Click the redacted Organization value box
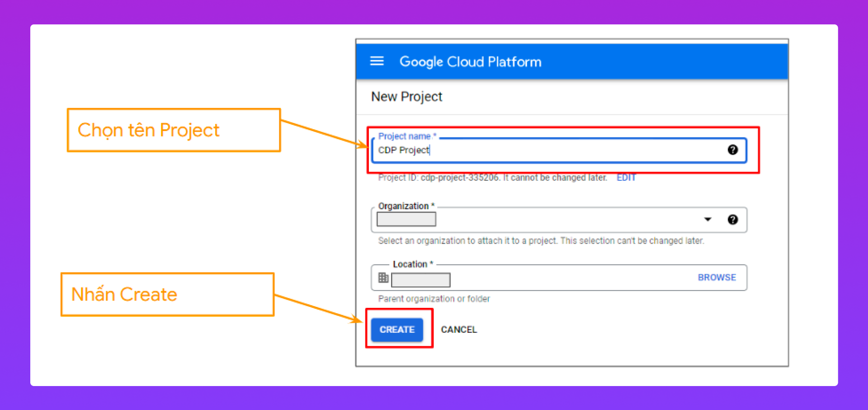868x410 pixels. (x=406, y=220)
